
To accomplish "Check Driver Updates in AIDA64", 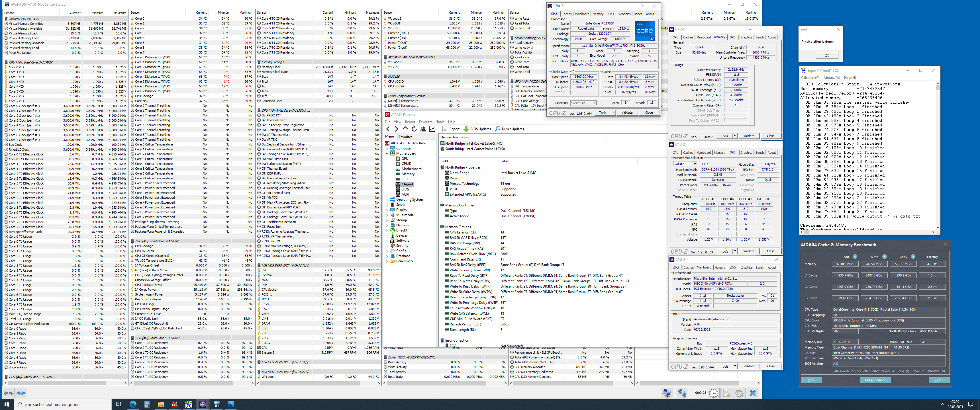I will point(509,129).
